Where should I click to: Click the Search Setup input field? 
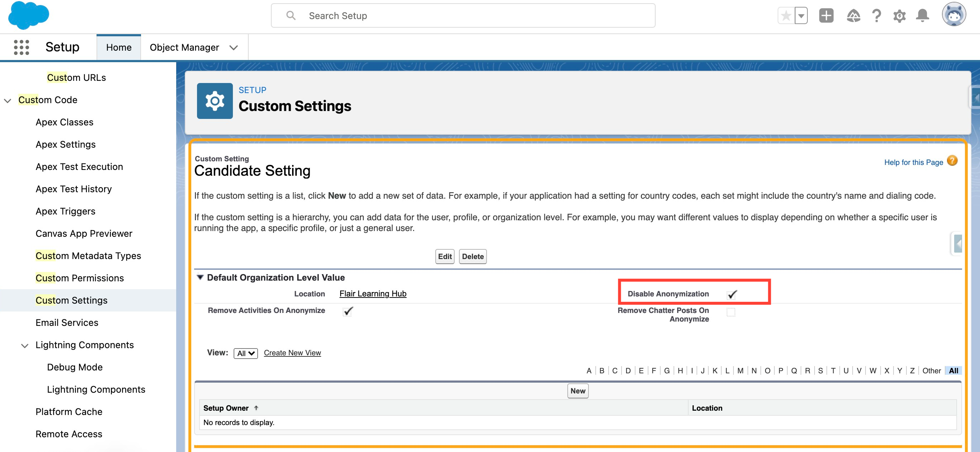point(463,15)
